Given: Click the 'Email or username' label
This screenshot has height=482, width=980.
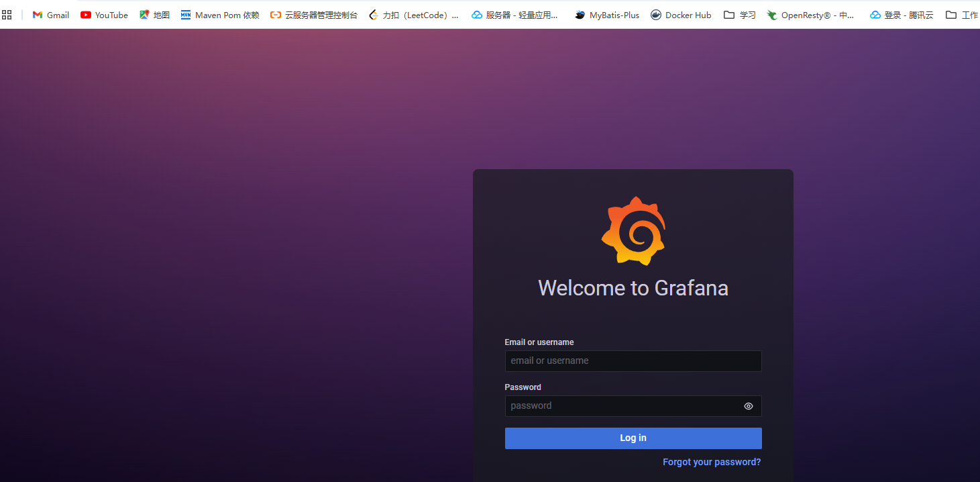Looking at the screenshot, I should 539,342.
